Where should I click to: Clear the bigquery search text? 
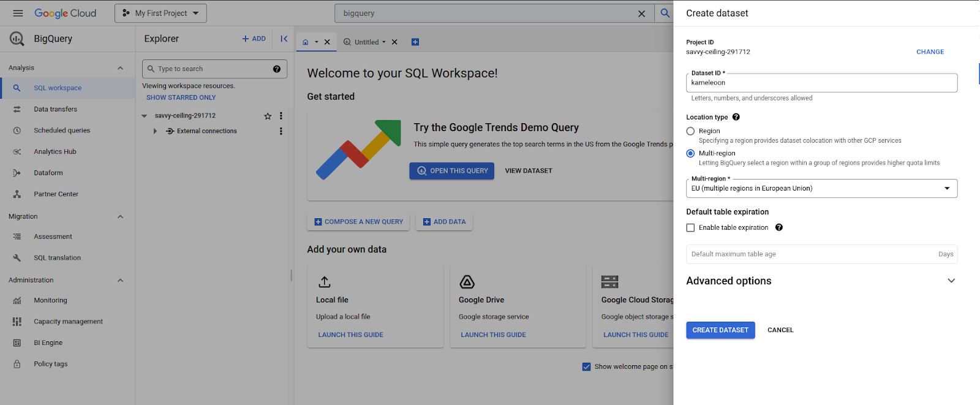point(641,13)
